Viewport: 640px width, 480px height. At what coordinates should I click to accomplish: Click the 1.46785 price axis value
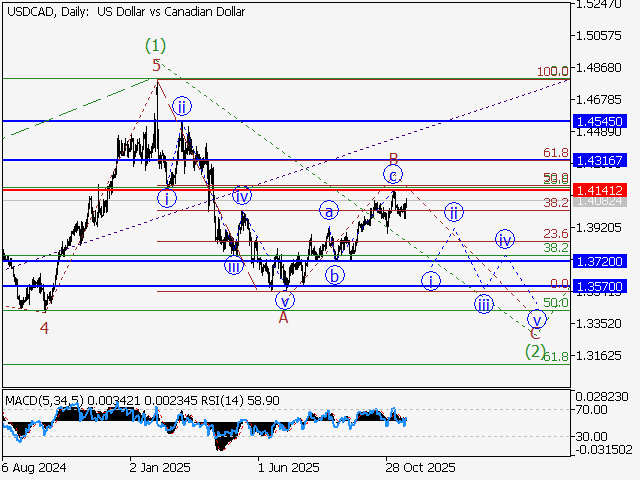tap(599, 99)
